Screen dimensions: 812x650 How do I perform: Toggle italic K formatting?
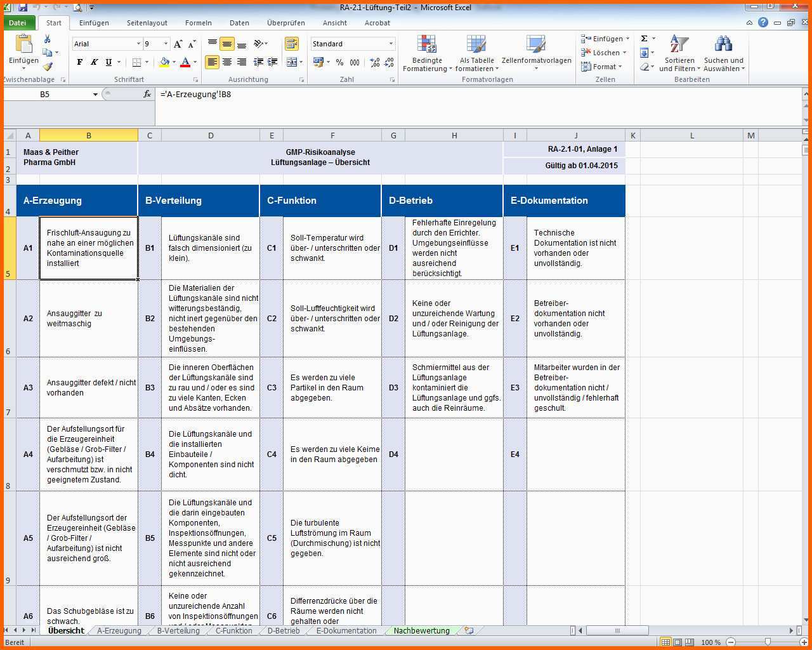click(x=94, y=62)
